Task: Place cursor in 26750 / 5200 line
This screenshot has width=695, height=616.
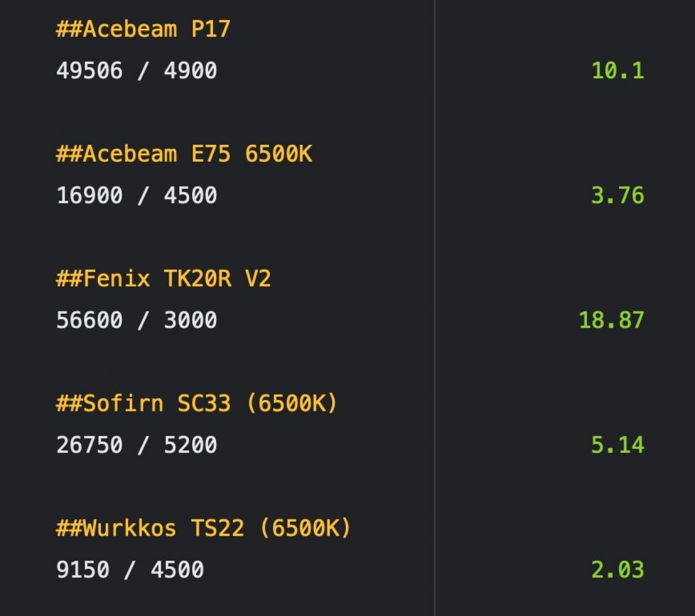Action: [x=137, y=445]
